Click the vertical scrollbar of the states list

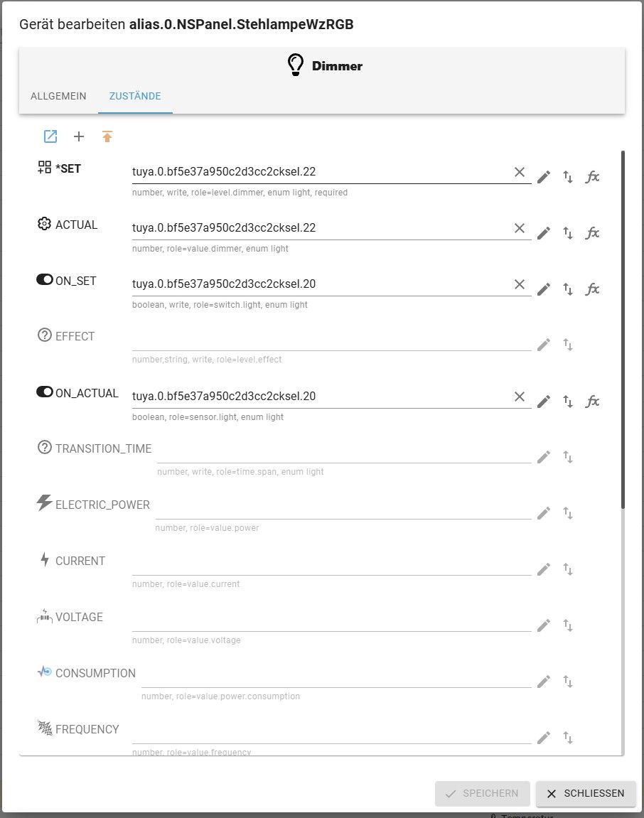[623, 327]
